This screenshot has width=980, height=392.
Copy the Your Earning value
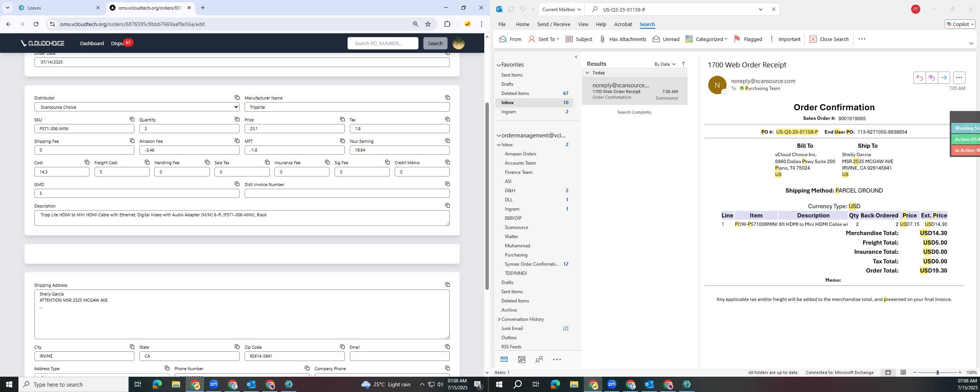click(448, 141)
